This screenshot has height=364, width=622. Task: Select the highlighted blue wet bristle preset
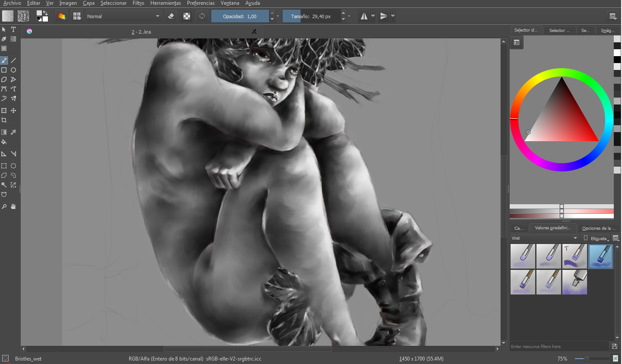pos(600,256)
